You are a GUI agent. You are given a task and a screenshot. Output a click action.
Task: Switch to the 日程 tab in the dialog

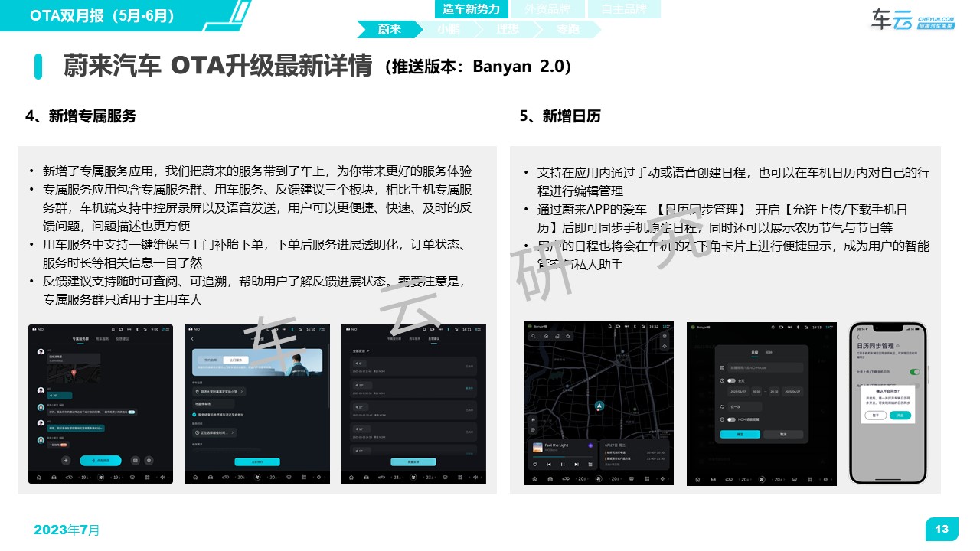tap(755, 350)
